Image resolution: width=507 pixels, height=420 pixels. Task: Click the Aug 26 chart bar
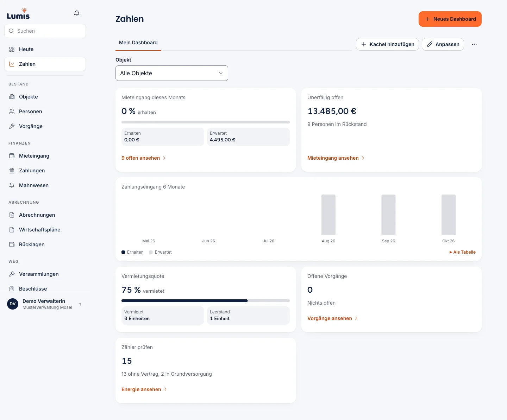[x=328, y=215]
